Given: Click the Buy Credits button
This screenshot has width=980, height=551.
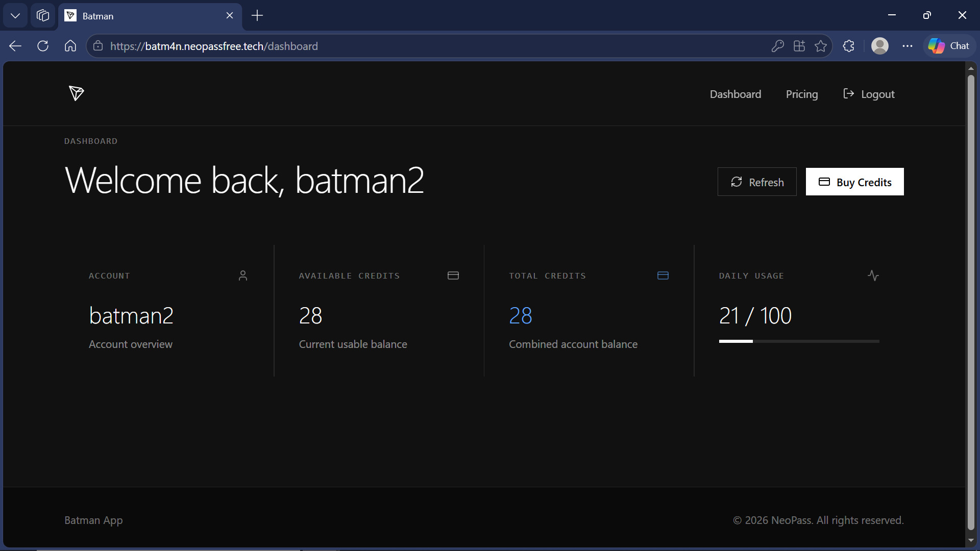Looking at the screenshot, I should (854, 182).
